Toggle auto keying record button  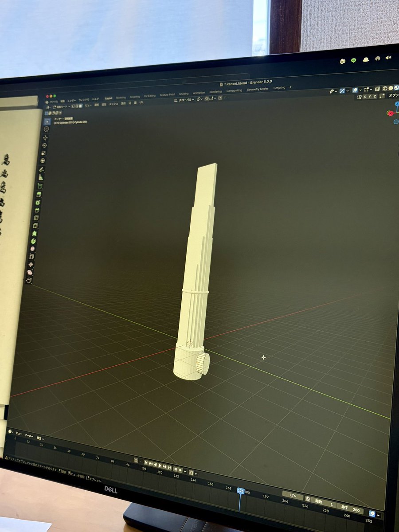tap(136, 460)
